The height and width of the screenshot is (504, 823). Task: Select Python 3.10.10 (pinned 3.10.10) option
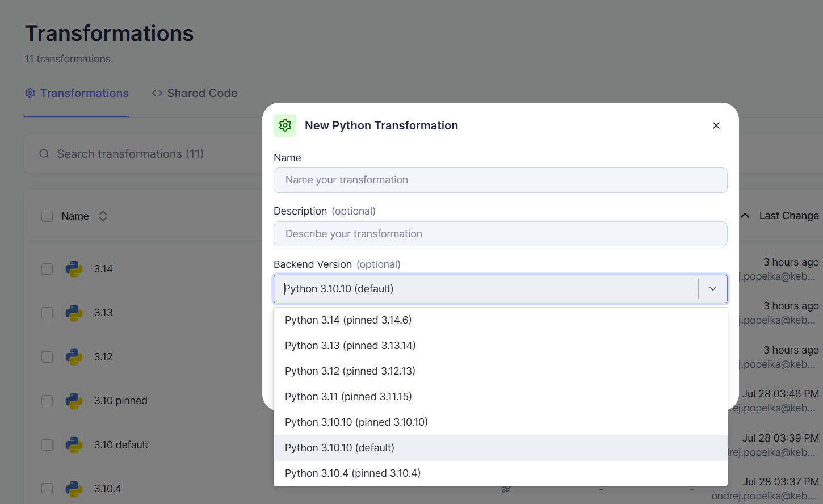(501, 422)
